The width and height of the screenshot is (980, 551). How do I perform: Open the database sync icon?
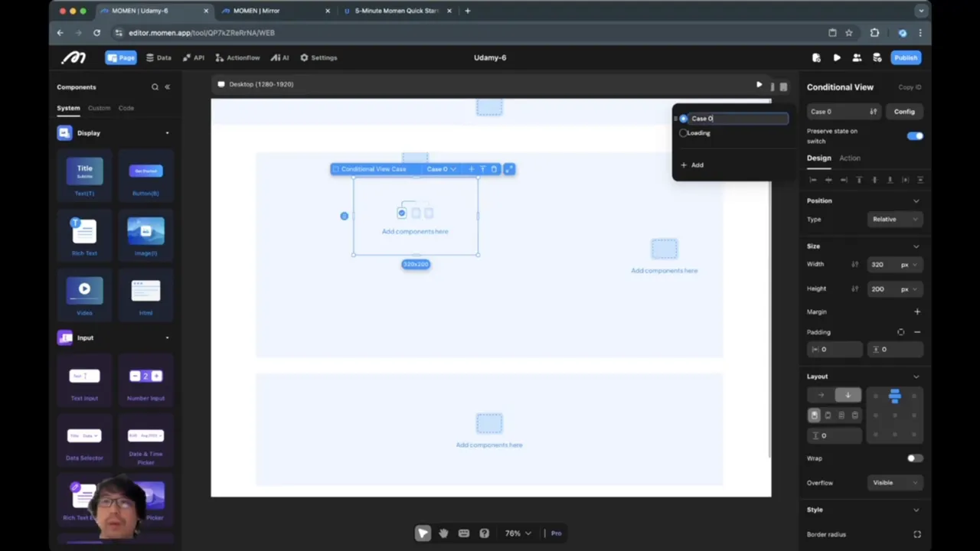tap(877, 57)
